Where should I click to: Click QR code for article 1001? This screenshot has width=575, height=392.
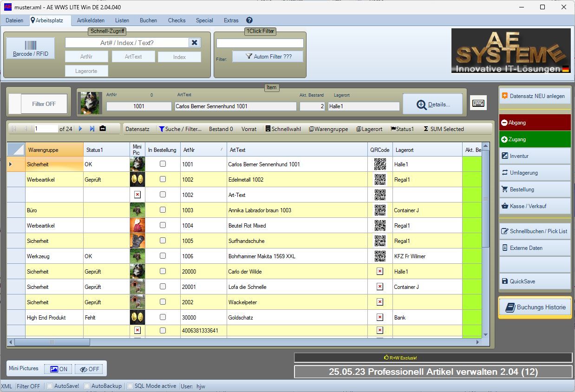coord(380,164)
